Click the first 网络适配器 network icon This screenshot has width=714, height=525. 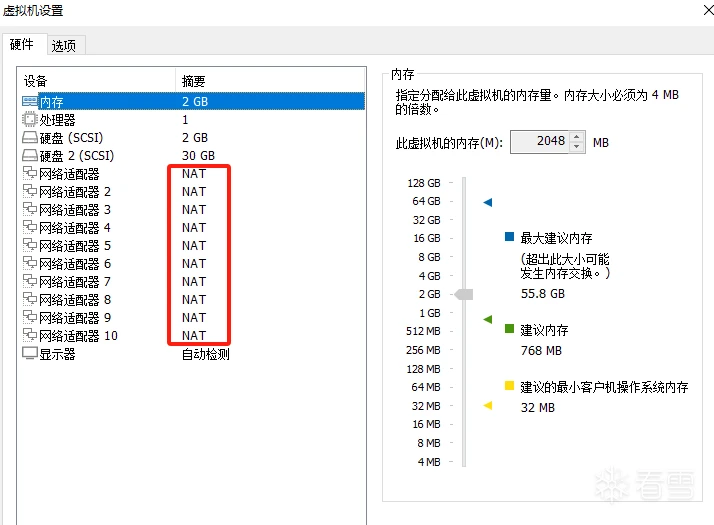click(30, 173)
